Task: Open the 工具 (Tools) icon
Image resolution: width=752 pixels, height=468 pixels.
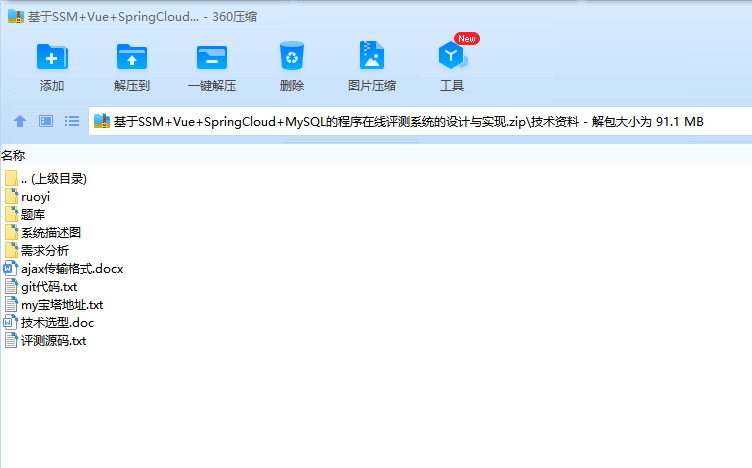Action: tap(452, 56)
